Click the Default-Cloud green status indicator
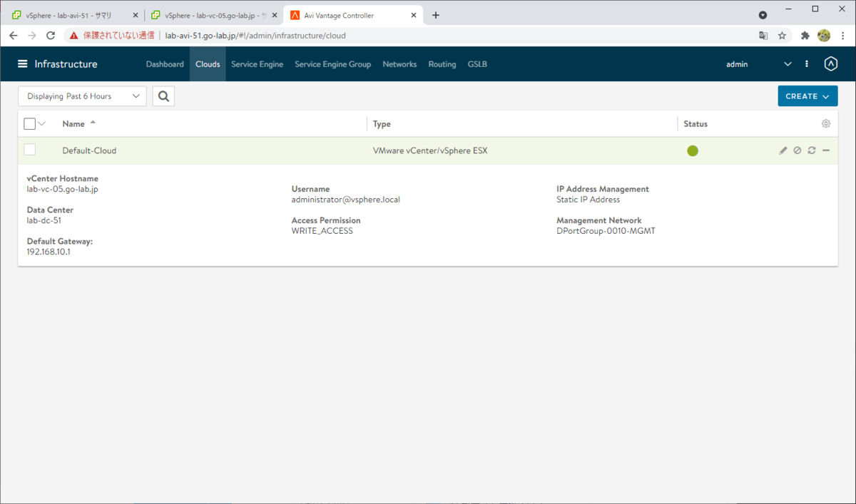The image size is (856, 504). (692, 151)
